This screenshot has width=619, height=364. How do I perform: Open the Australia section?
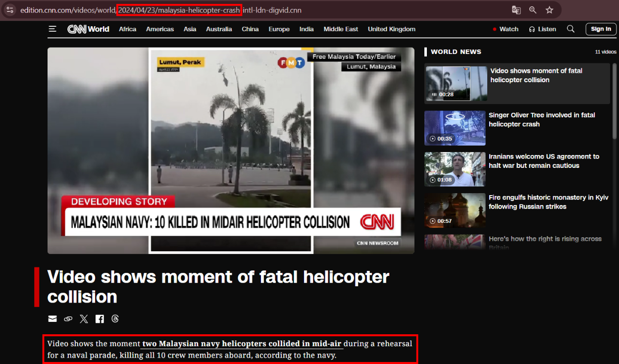(x=219, y=29)
